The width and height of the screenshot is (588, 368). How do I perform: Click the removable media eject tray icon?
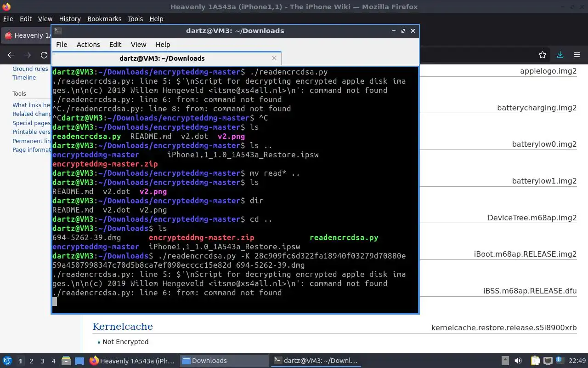pyautogui.click(x=505, y=361)
